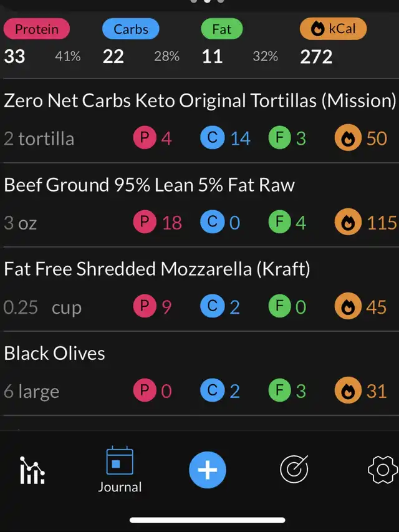Tap the Journal calendar icon
Screen dimensions: 399x532
120,460
